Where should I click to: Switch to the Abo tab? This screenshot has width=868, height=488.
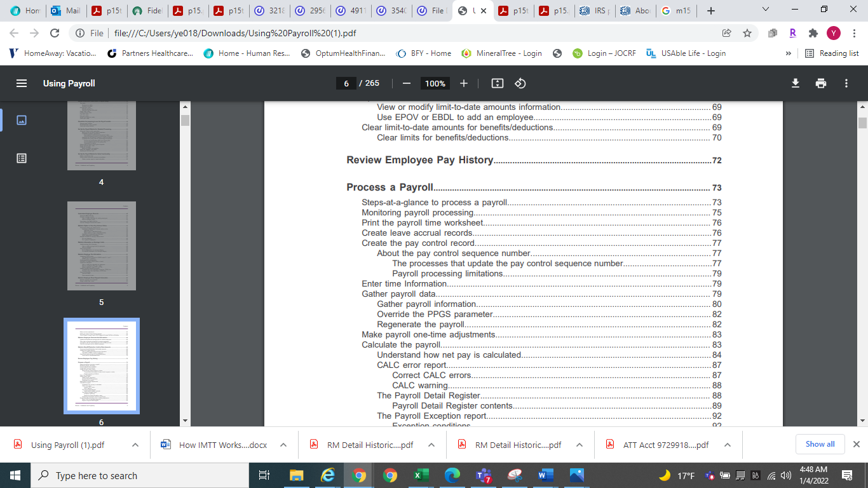coord(635,11)
